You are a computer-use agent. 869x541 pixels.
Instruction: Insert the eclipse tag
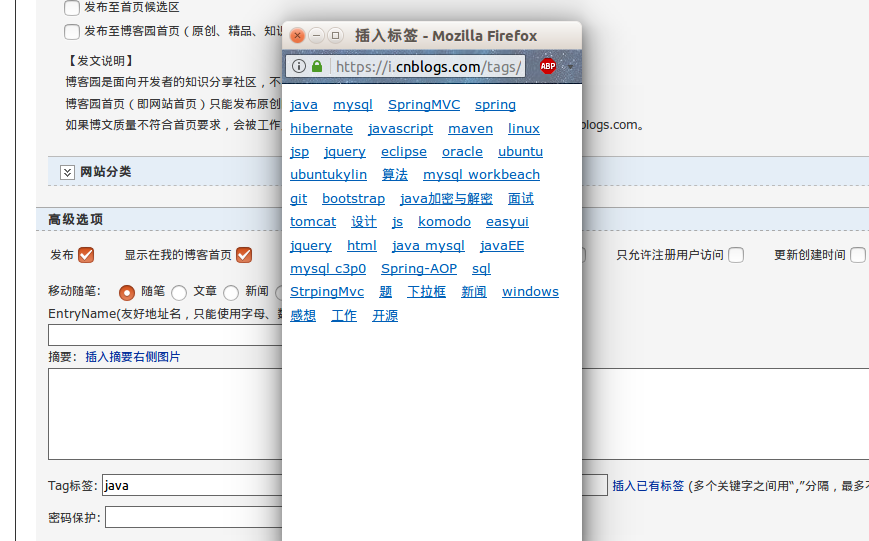tap(404, 152)
